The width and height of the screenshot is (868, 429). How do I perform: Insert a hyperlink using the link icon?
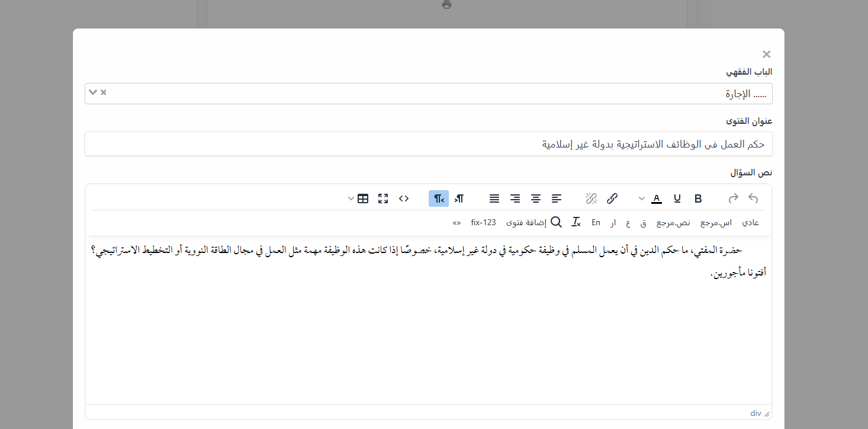coord(612,199)
